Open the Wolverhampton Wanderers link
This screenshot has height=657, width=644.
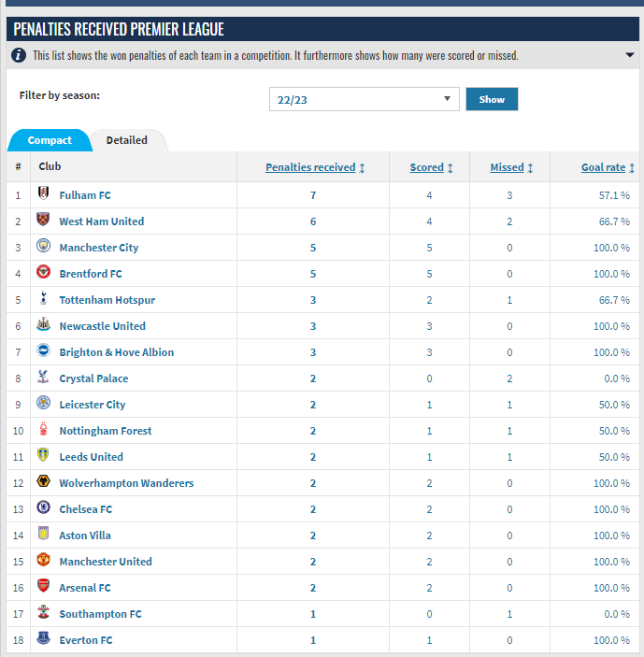click(x=126, y=483)
